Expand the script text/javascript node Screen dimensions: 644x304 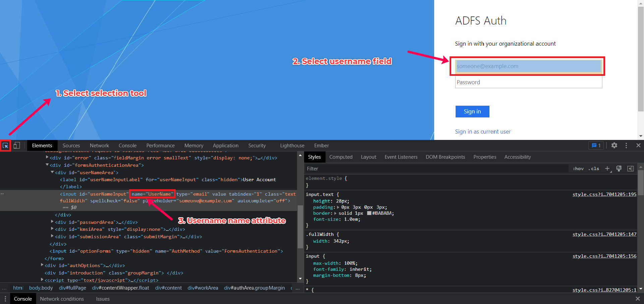(42, 280)
